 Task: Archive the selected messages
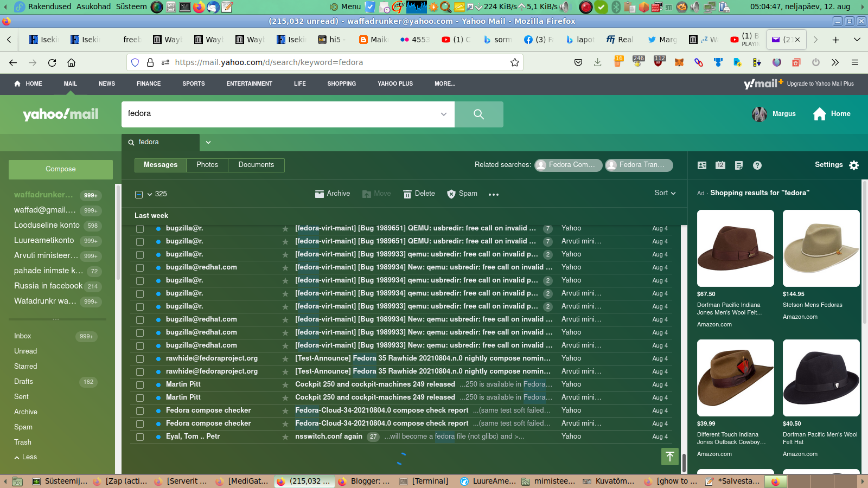[333, 194]
